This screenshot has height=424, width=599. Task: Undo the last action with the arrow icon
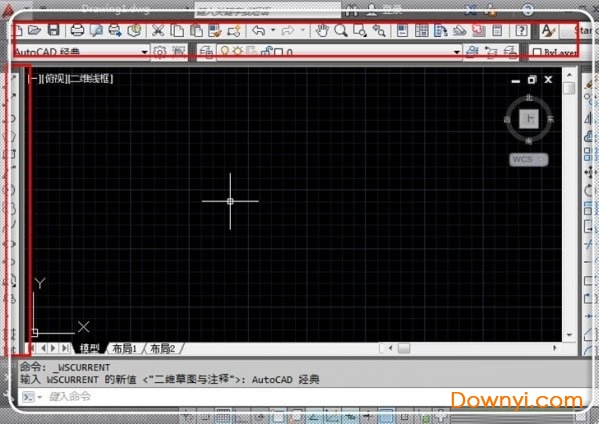click(x=259, y=31)
